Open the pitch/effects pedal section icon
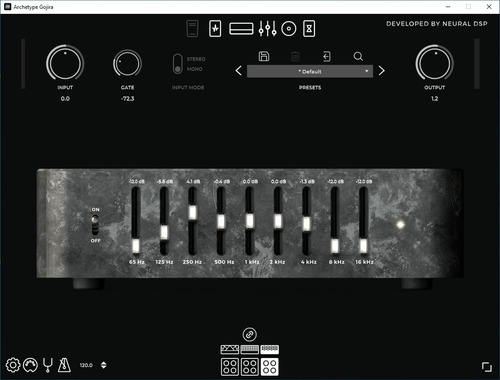Screen dimensions: 500x380 pos(215,29)
